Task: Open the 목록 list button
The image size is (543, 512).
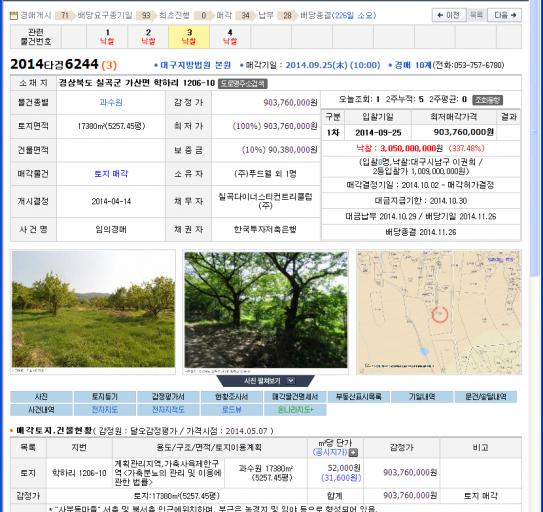Action: 477,15
